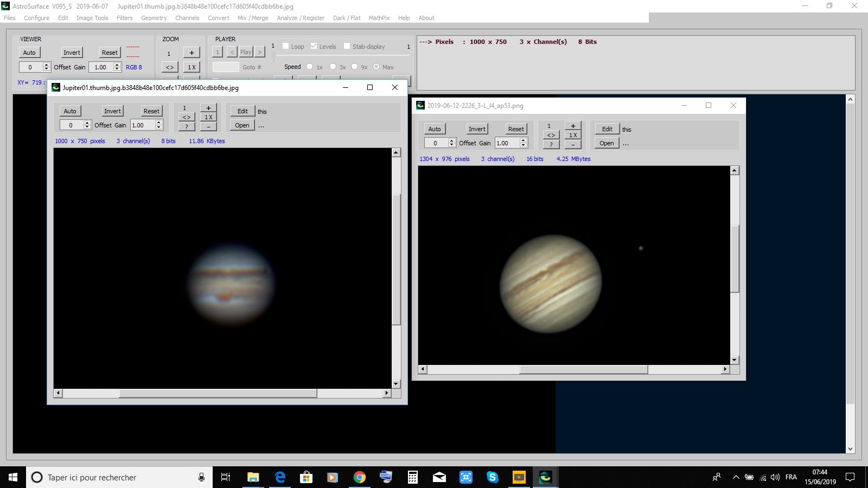868x488 pixels.
Task: Select the 1x speed radio button
Action: tap(310, 67)
